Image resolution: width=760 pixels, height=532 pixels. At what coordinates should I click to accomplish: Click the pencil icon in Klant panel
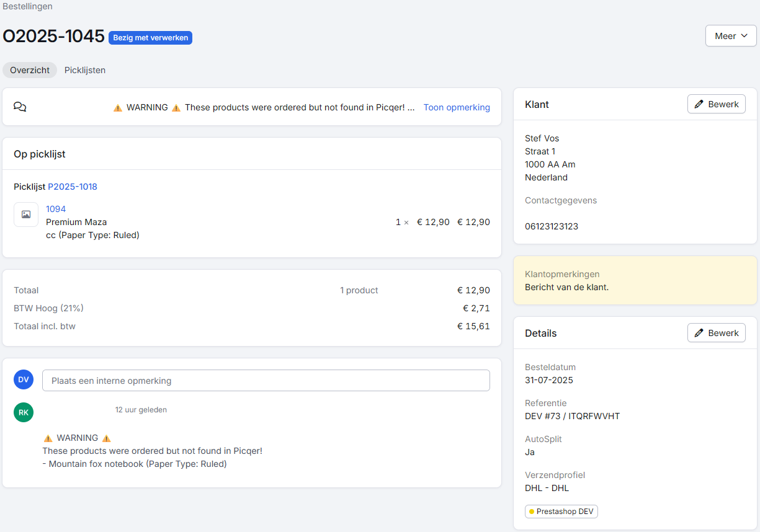click(x=699, y=104)
